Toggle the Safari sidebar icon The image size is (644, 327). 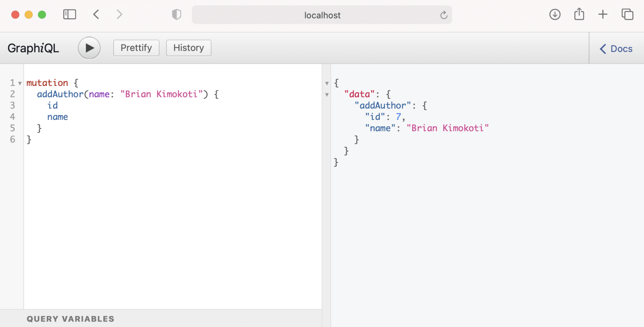pos(70,15)
